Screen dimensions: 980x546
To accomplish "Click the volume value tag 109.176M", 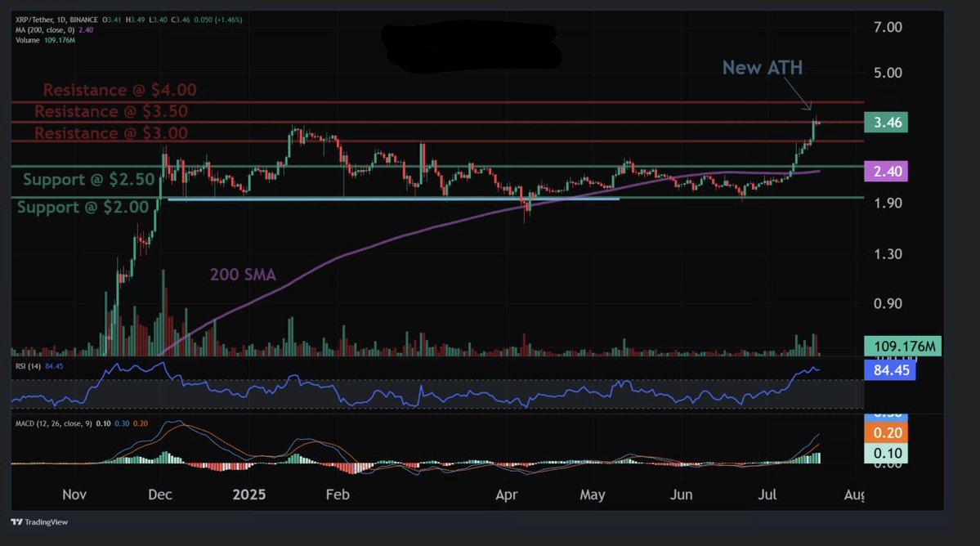I will 903,346.
